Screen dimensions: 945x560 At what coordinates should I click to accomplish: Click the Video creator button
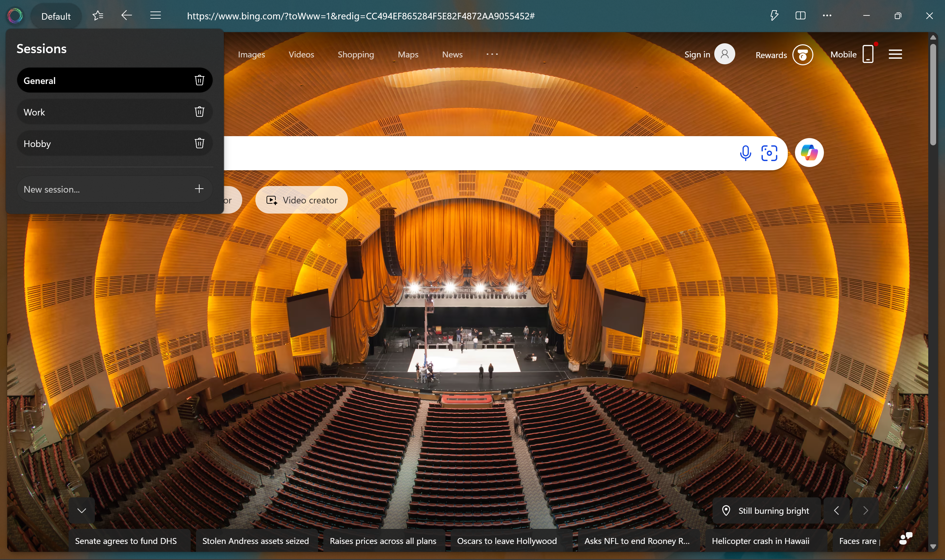(301, 199)
